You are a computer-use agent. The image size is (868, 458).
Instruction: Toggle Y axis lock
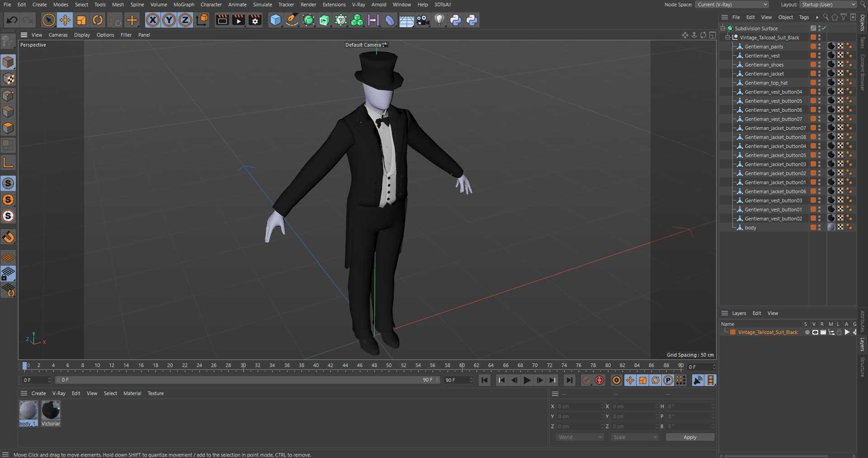(169, 20)
